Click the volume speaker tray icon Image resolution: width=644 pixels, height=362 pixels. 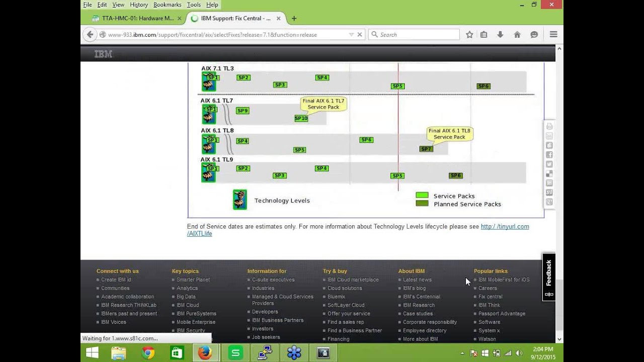519,353
